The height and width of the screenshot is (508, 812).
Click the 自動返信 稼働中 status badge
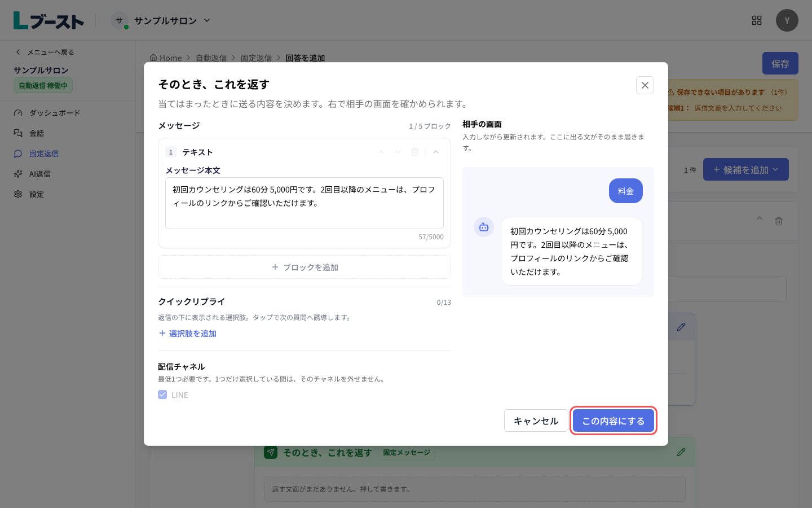(x=43, y=86)
